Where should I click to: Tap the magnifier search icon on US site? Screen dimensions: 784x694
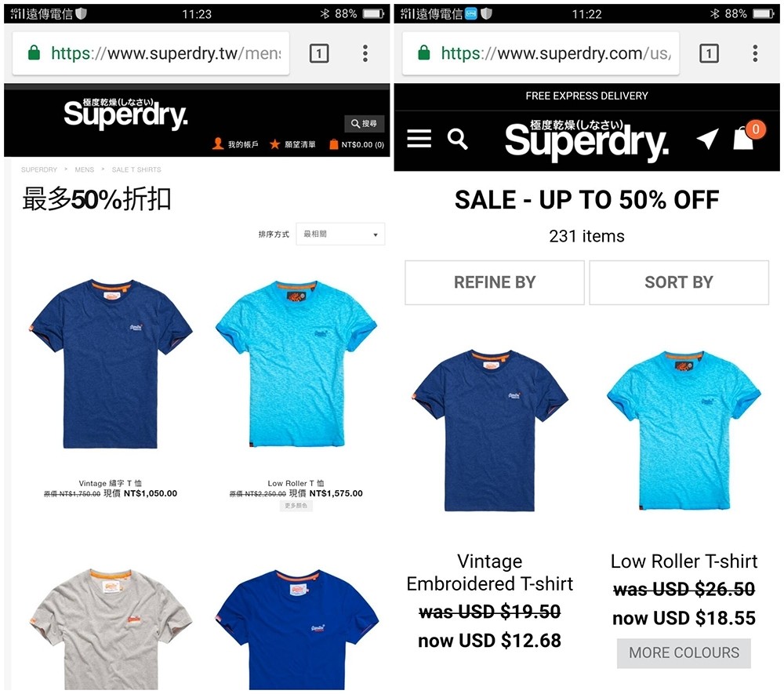pos(457,139)
